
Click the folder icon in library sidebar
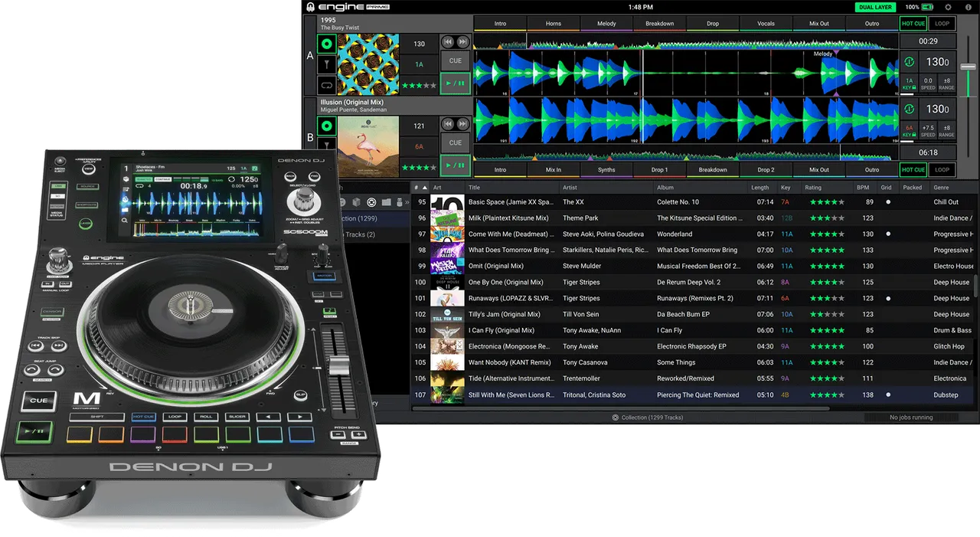(387, 202)
